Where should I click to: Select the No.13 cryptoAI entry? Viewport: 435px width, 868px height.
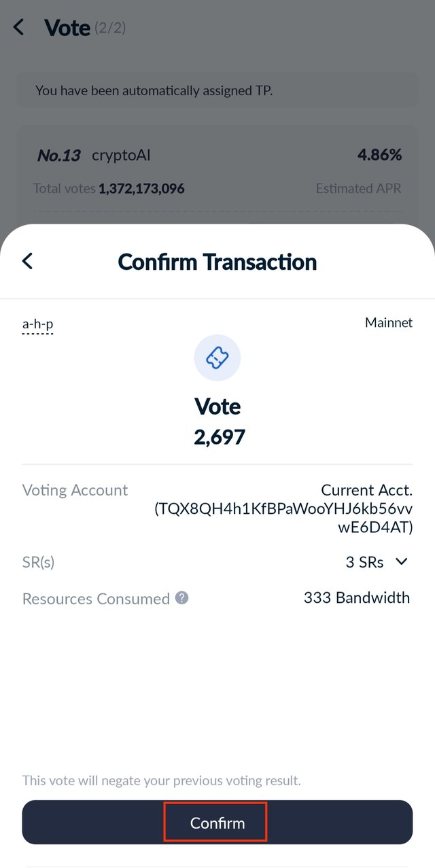click(x=94, y=156)
